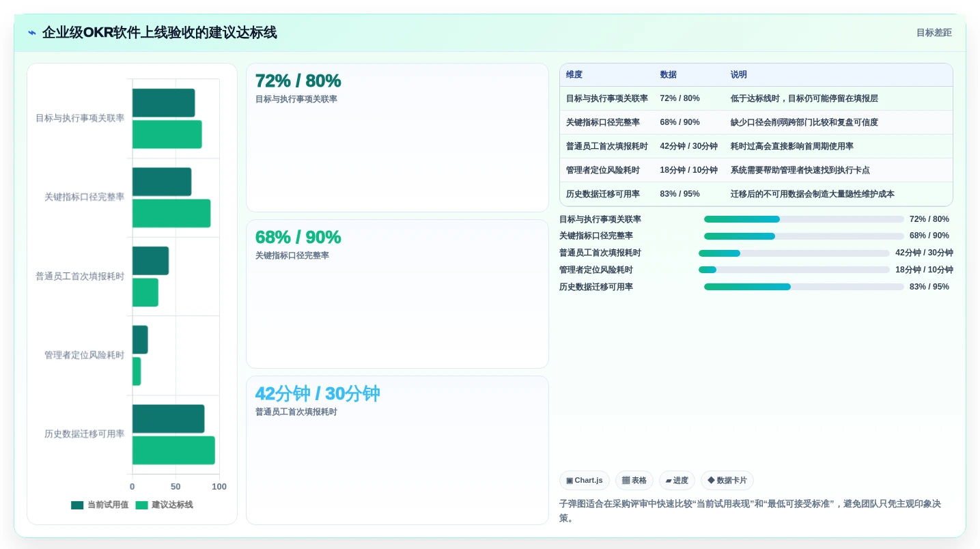Click description 迁移后的不可用数据会制造大量隐性维护成本

[813, 194]
